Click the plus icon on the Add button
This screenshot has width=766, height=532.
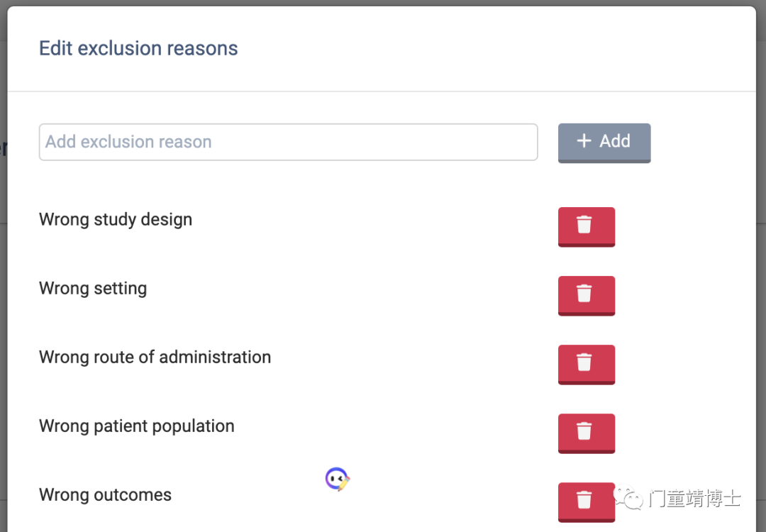tap(584, 141)
